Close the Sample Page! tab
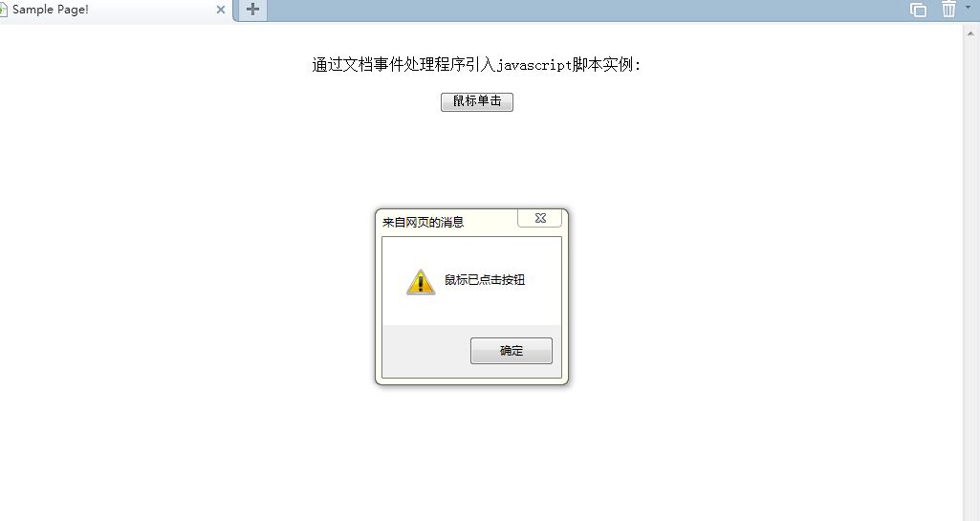Screen dimensions: 980x521 (220, 10)
